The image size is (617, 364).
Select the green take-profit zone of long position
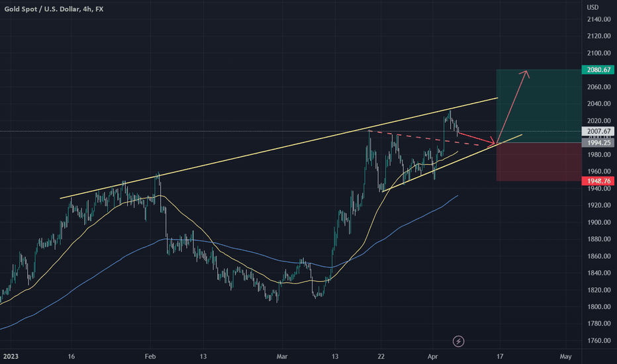coord(539,107)
